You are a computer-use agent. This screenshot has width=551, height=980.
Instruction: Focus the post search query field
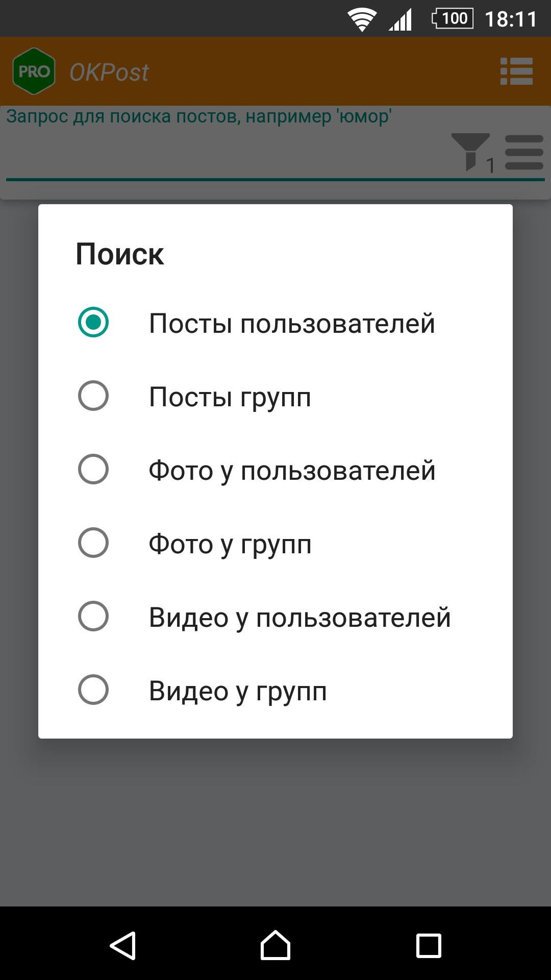pyautogui.click(x=224, y=153)
